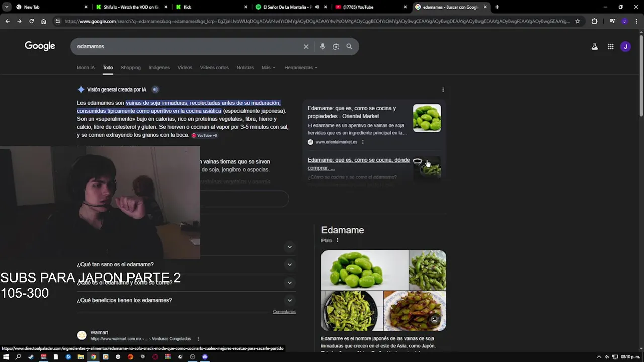Close the edamames search tab
The width and height of the screenshot is (644, 362).
pyautogui.click(x=485, y=7)
